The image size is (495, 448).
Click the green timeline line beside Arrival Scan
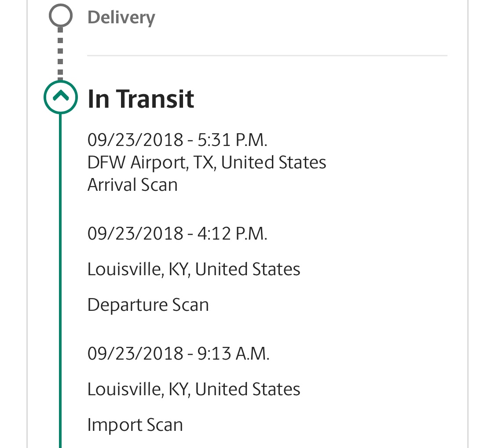(x=60, y=185)
